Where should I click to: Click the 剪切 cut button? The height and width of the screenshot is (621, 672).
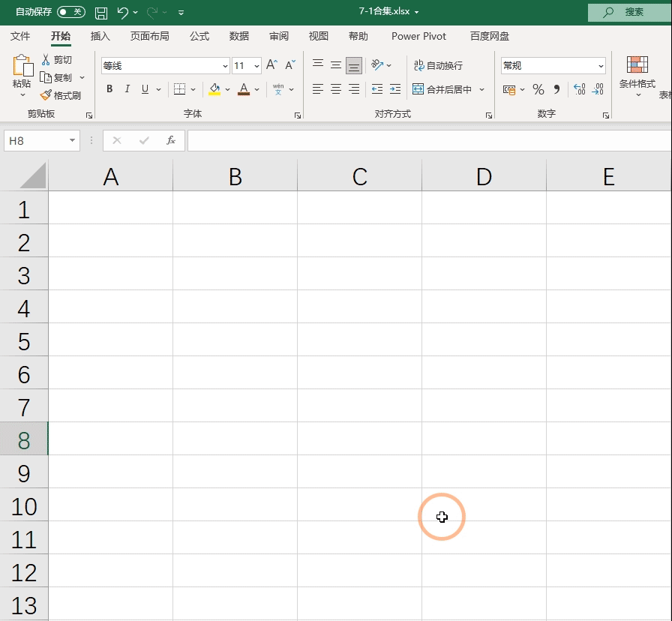click(57, 59)
